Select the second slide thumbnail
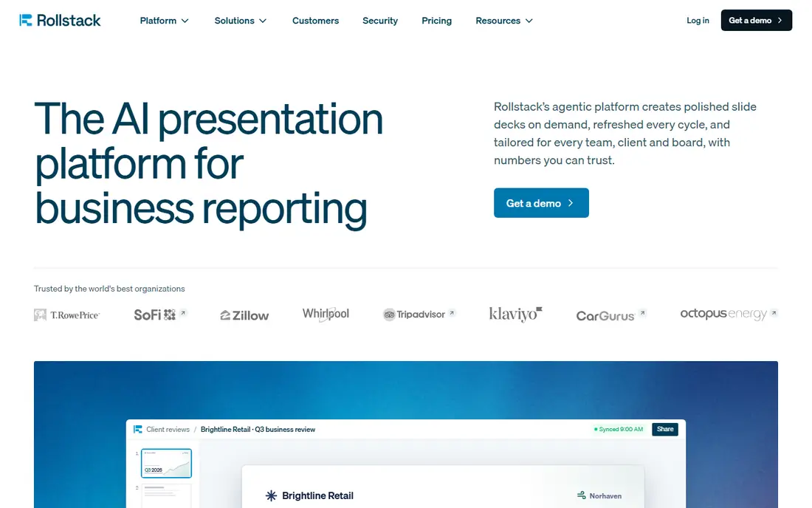Viewport: 812px width, 508px height. 166,495
